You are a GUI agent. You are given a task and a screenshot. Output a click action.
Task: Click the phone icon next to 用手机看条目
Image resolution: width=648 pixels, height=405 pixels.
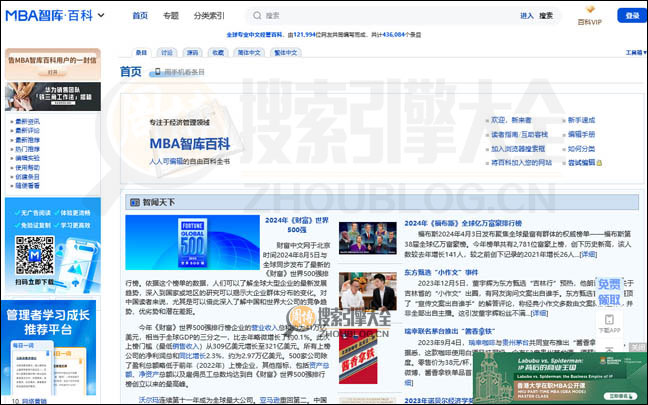click(x=157, y=72)
